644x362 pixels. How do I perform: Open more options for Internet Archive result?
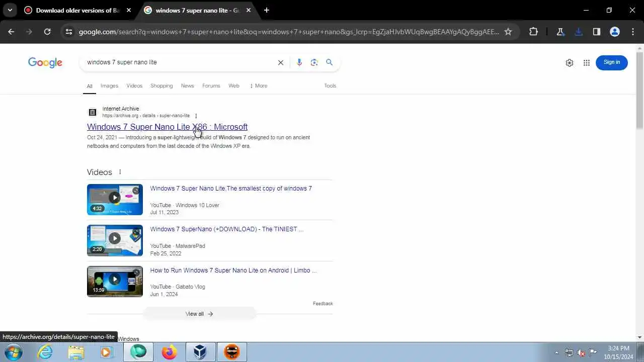196,116
